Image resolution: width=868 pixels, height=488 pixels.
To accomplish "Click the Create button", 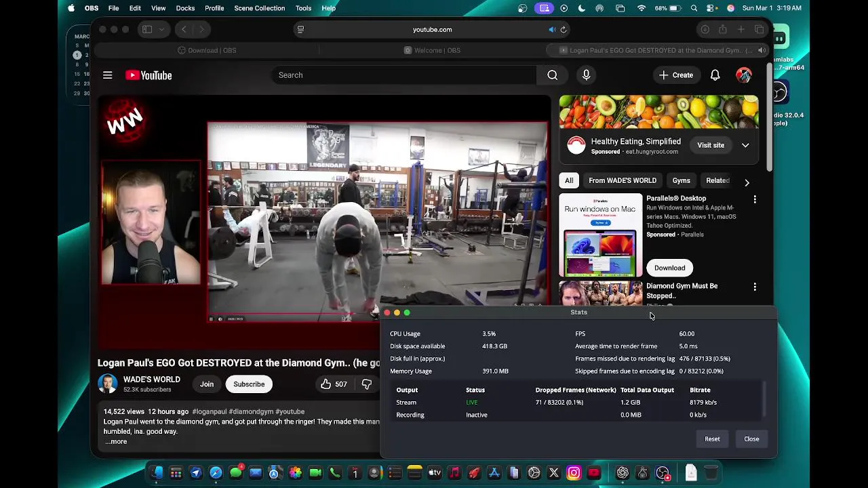I will (676, 75).
